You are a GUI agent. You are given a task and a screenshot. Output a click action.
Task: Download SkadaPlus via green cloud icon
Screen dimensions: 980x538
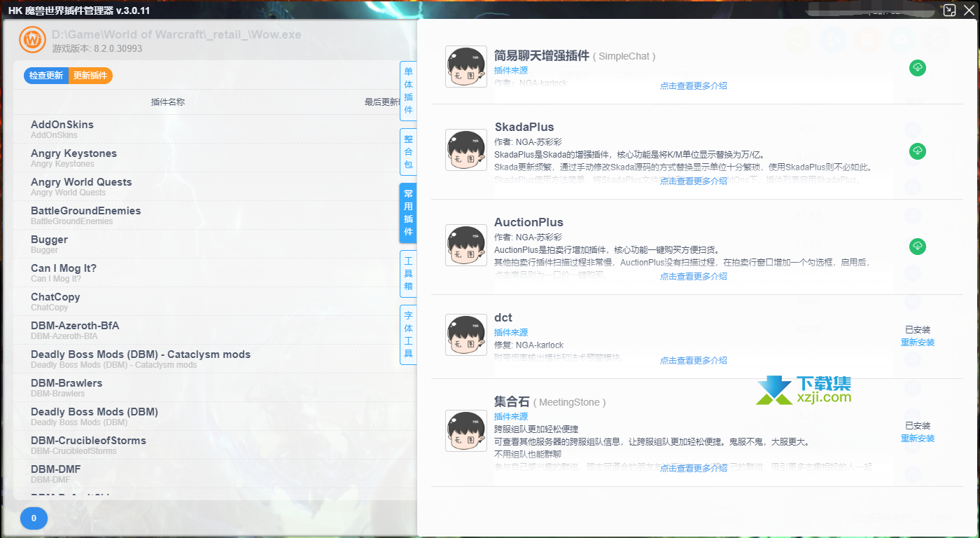[x=917, y=151]
